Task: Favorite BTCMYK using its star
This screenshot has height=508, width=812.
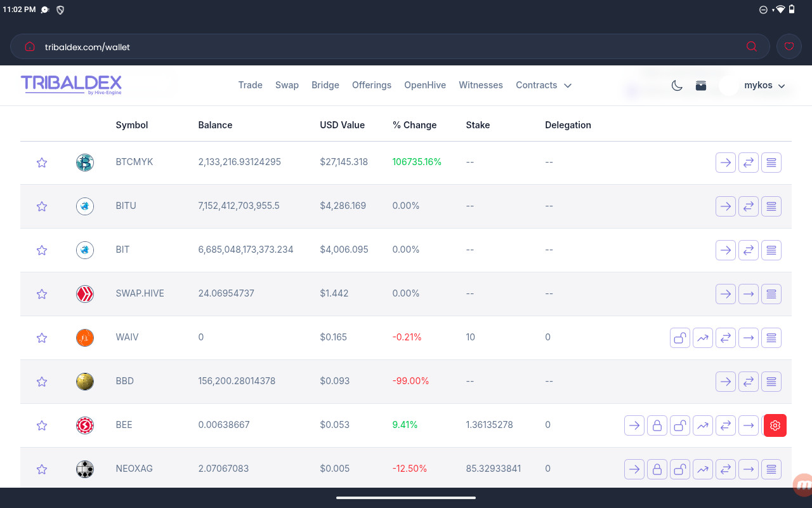Action: 42,163
